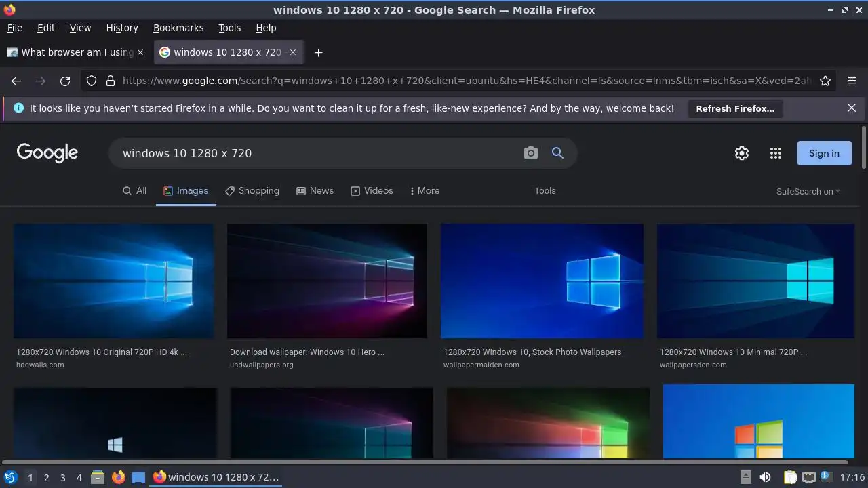Switch to the News results tab

[x=315, y=191]
